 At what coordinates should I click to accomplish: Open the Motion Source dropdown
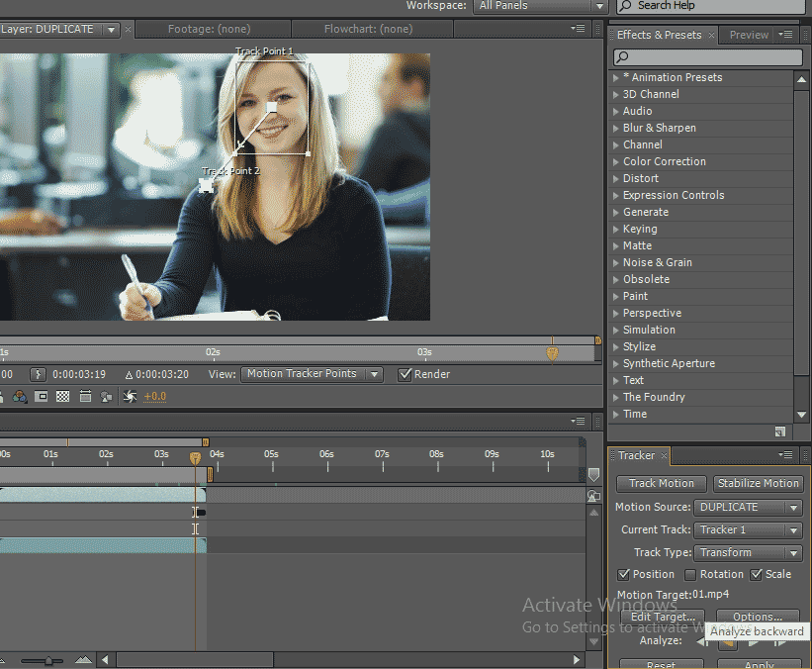tap(748, 508)
